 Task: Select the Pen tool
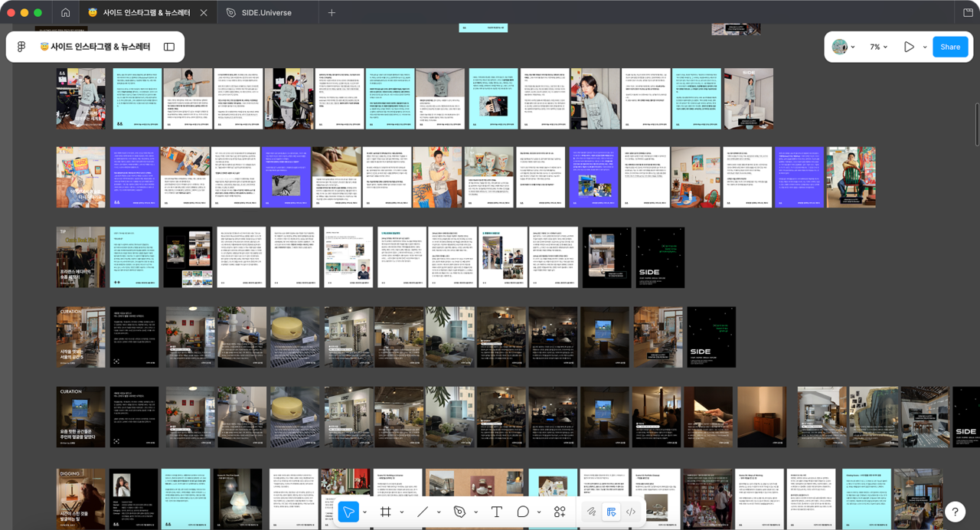pyautogui.click(x=459, y=512)
